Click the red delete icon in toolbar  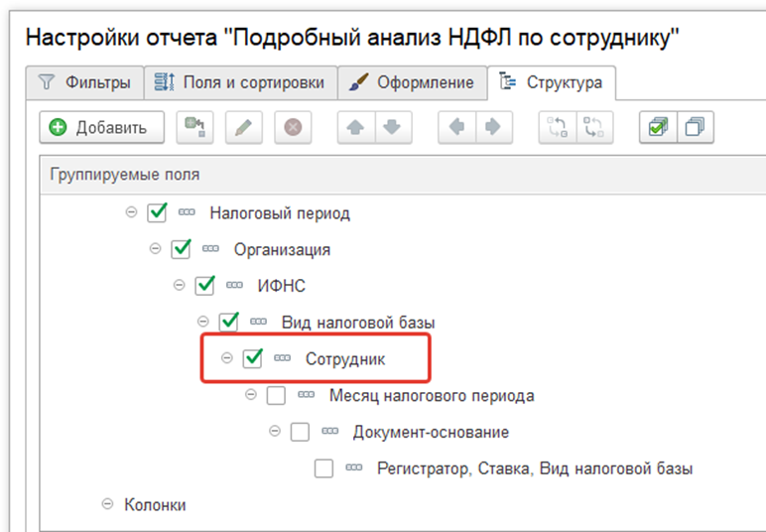coord(293,127)
